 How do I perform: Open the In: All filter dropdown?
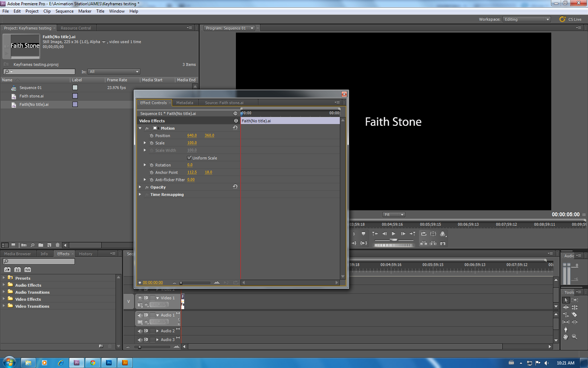114,71
